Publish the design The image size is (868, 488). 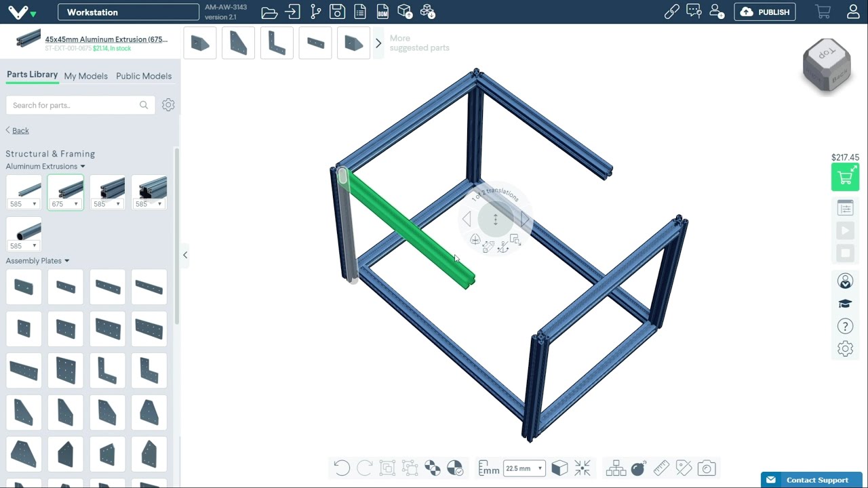765,12
